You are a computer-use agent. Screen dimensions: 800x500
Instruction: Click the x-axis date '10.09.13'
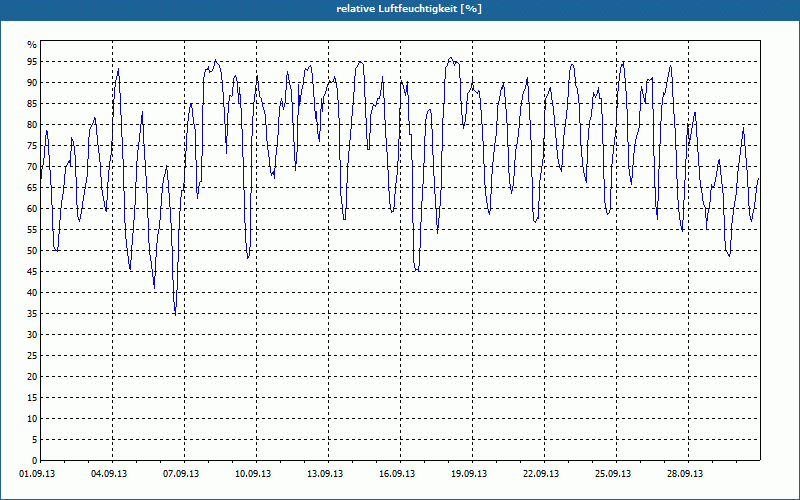click(253, 474)
